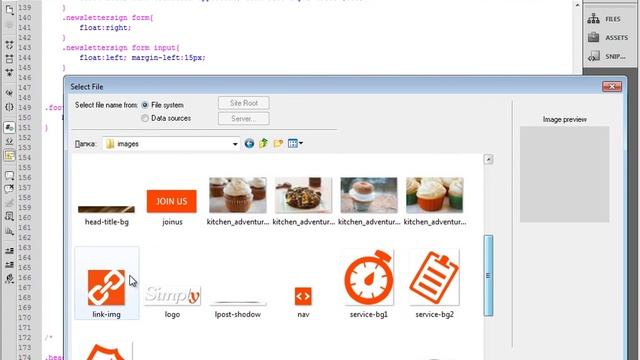
Task: Select the nav image file
Action: [x=303, y=302]
